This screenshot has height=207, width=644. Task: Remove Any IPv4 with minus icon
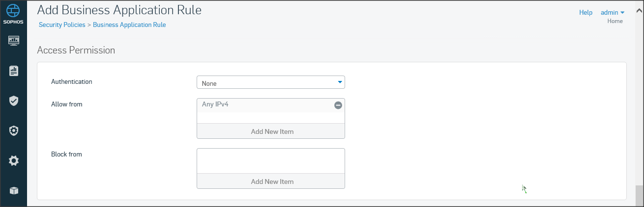[x=338, y=105]
